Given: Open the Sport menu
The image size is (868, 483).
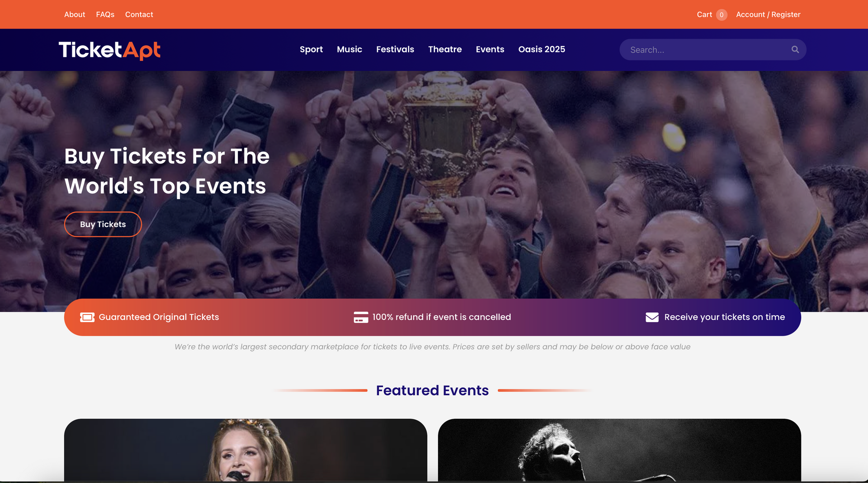Looking at the screenshot, I should point(311,49).
